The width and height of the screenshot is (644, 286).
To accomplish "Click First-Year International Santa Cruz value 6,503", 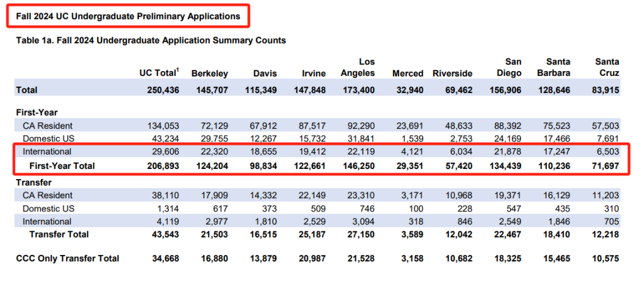I will [608, 152].
